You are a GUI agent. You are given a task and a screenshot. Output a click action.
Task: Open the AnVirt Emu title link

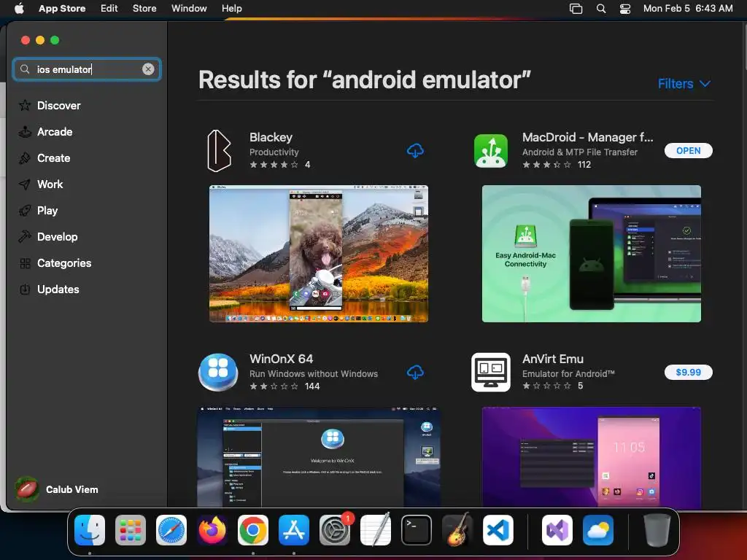click(553, 359)
